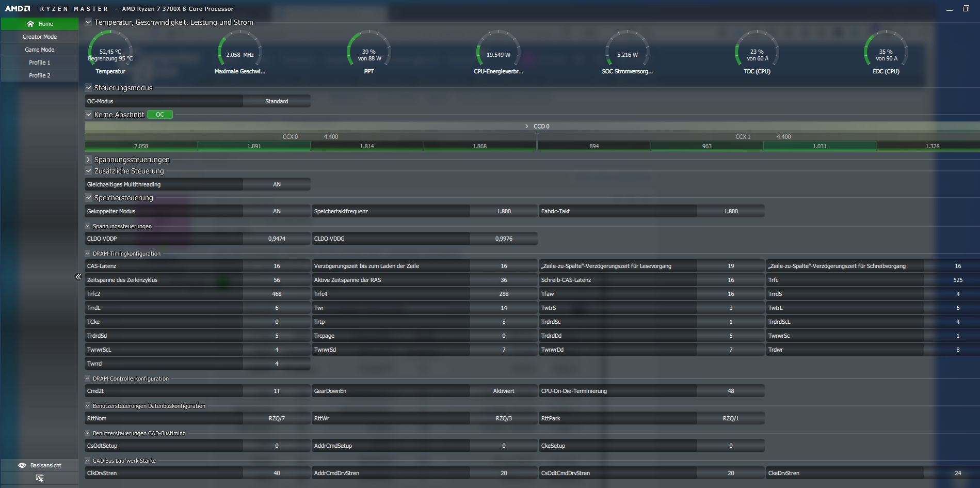
Task: Click Fabric-Takt value field
Action: click(x=731, y=211)
